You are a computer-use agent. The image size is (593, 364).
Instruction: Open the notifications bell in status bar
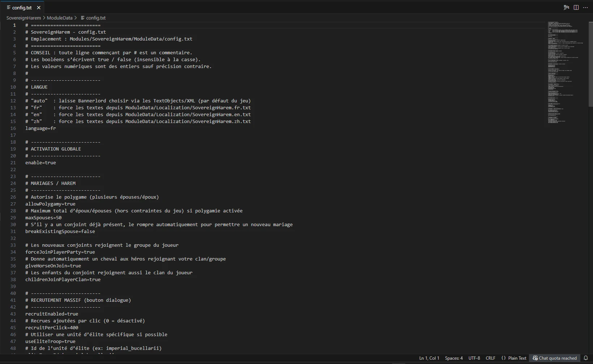click(586, 358)
